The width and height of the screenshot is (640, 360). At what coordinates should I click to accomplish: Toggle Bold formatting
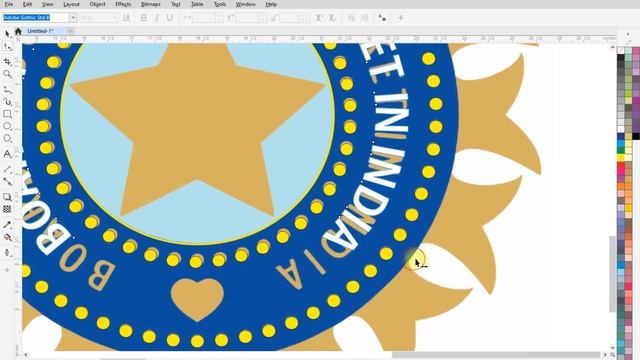click(x=143, y=18)
